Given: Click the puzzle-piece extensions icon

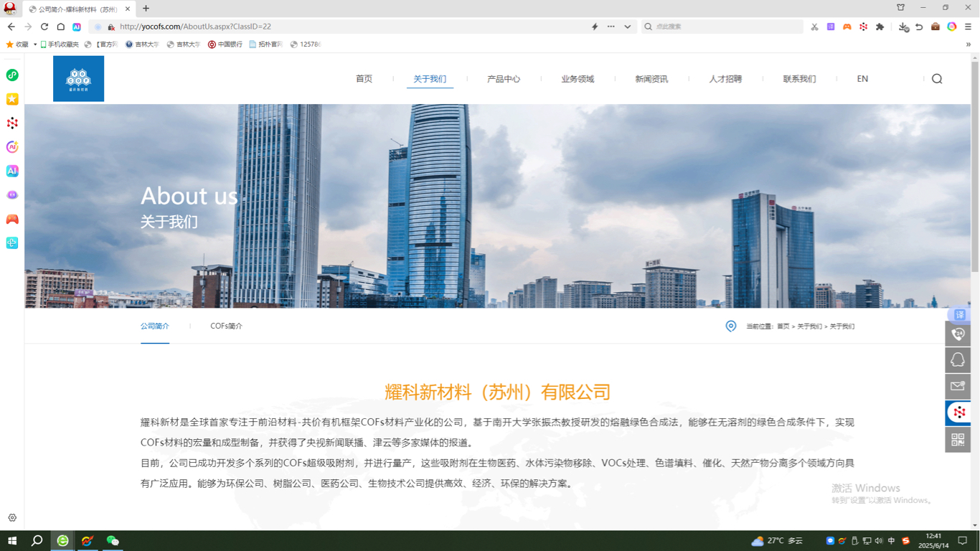Looking at the screenshot, I should [880, 27].
